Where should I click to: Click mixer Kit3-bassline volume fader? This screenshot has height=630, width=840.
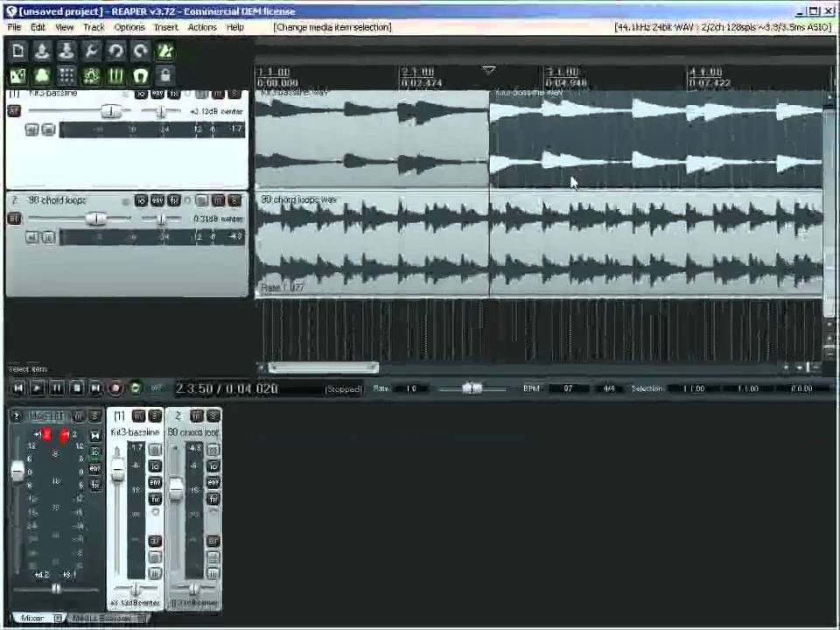pyautogui.click(x=116, y=470)
